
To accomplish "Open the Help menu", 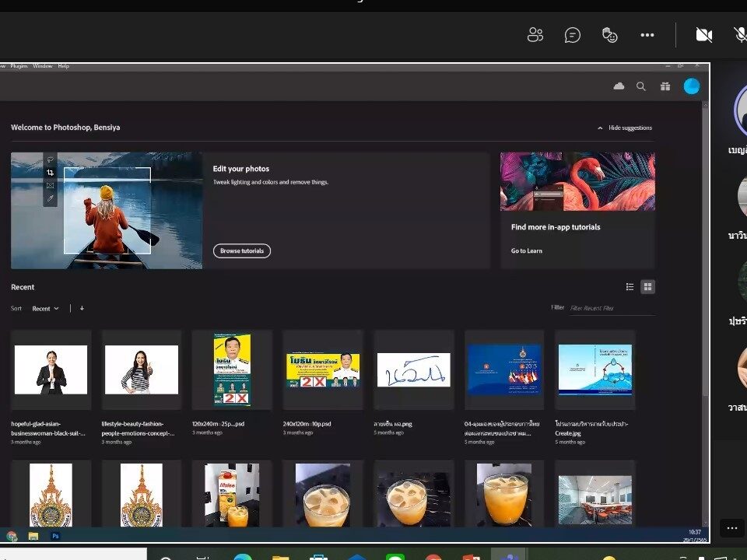I will [x=64, y=66].
